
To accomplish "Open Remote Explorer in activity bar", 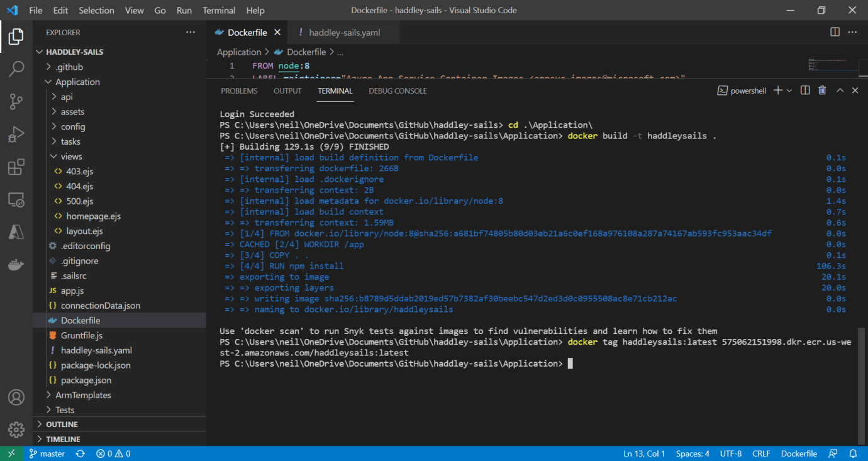I will [x=16, y=200].
